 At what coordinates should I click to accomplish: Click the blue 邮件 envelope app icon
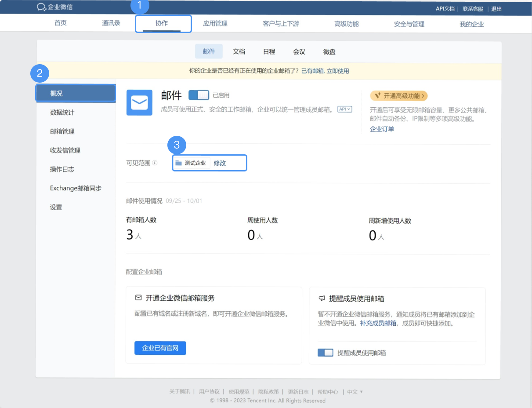point(139,103)
